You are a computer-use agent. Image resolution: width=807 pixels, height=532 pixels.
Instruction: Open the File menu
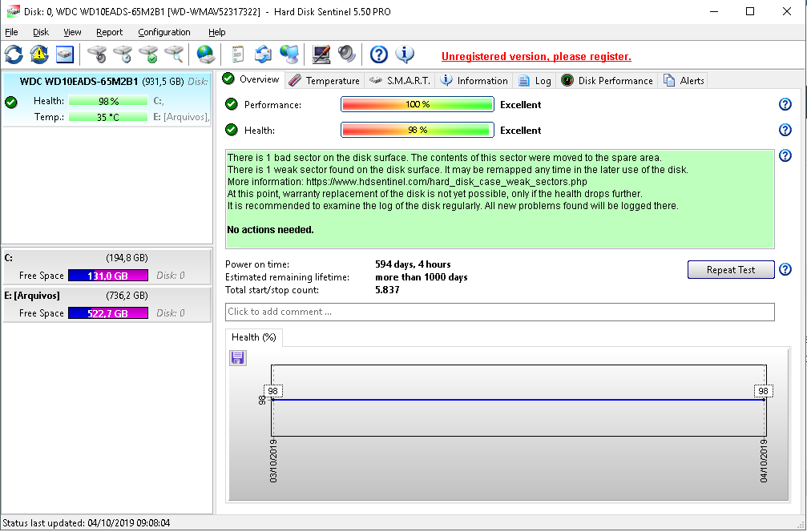pyautogui.click(x=11, y=32)
